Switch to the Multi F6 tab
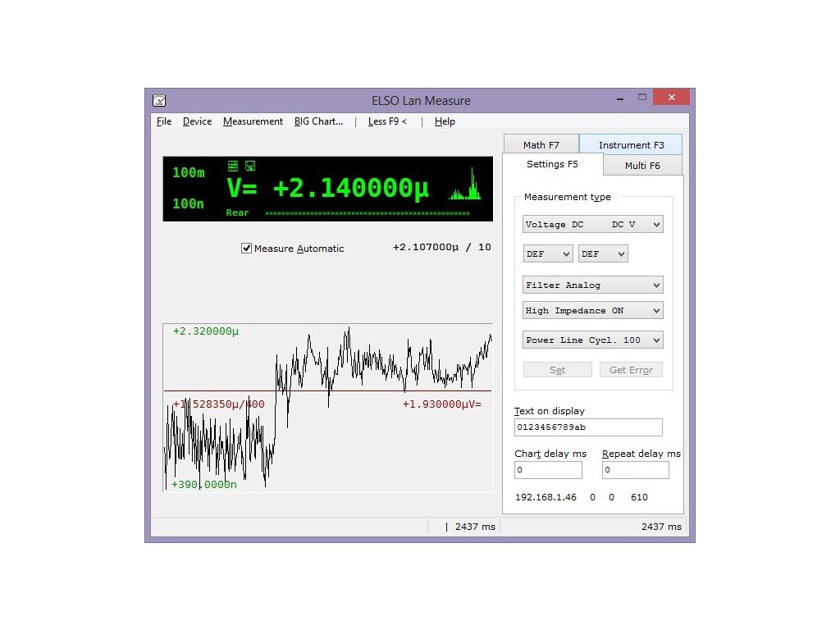This screenshot has height=630, width=840. [x=642, y=166]
